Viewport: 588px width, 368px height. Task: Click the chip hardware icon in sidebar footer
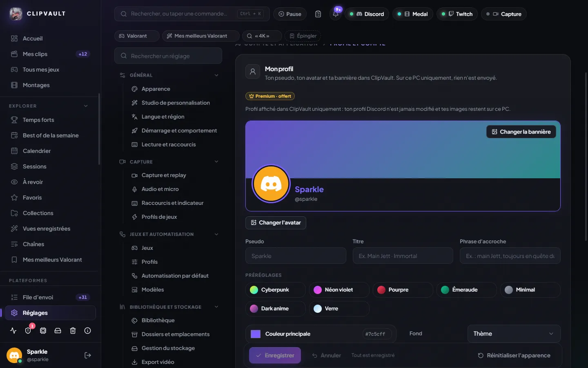click(43, 331)
